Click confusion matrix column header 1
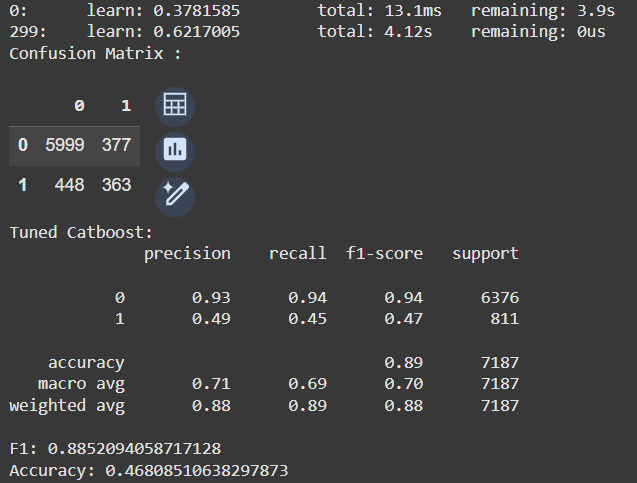 [x=126, y=106]
